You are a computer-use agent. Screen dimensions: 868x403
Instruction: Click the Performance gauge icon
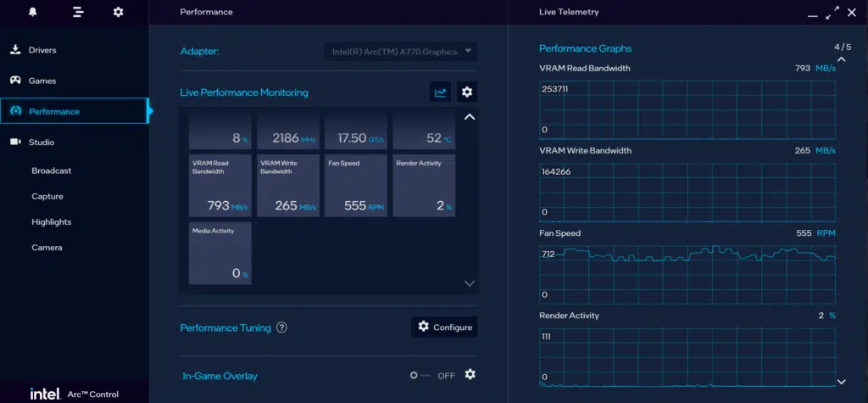pos(15,111)
